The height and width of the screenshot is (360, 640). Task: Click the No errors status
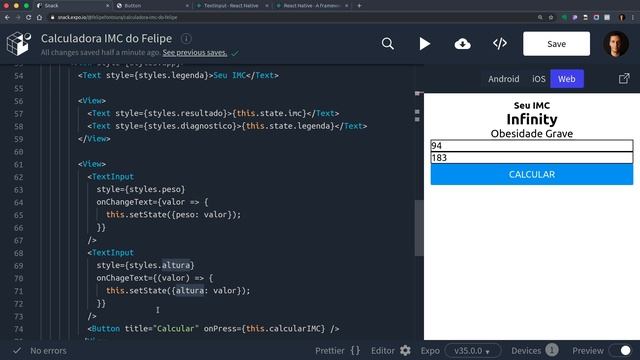[x=48, y=351]
